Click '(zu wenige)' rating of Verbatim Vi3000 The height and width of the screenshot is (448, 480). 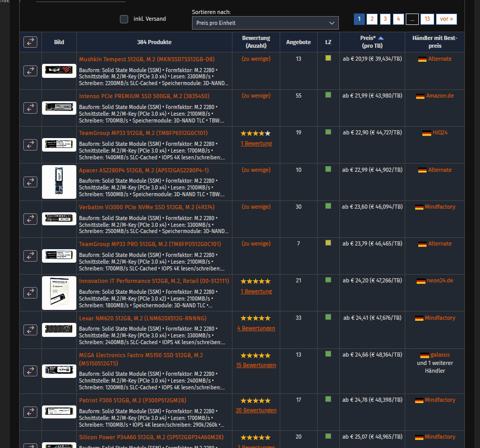point(256,207)
